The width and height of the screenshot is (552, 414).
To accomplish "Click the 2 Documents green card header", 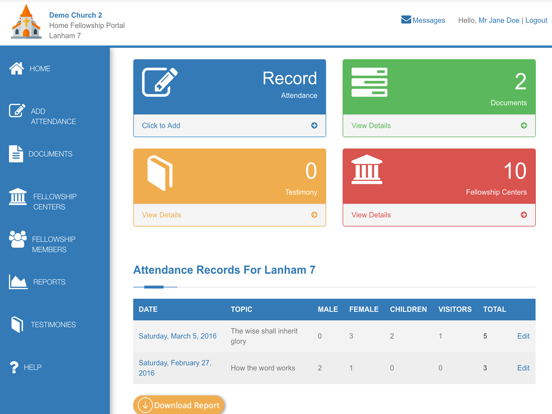I will (x=439, y=87).
